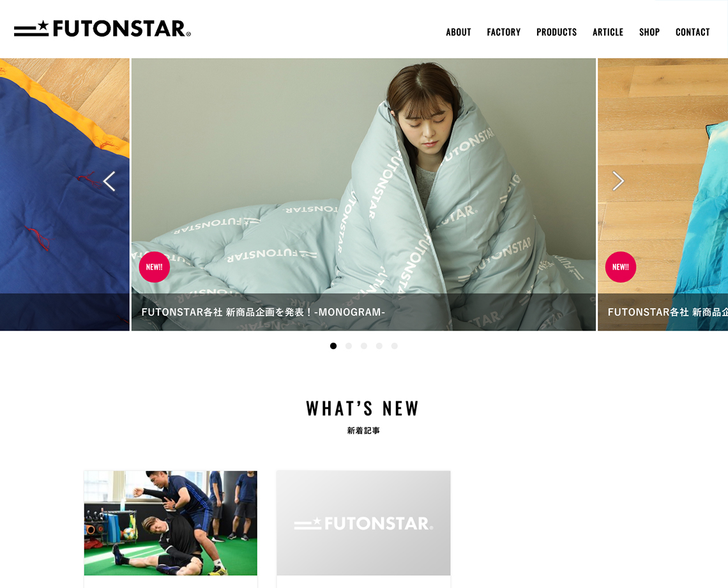Open the gray FUTONSTAR placeholder article thumbnail
The width and height of the screenshot is (728, 588).
click(363, 523)
